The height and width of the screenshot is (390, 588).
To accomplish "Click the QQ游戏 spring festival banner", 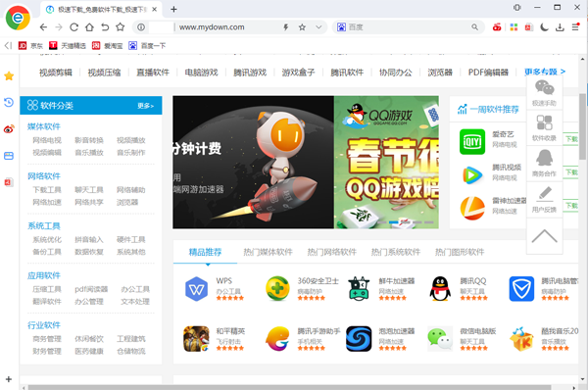I will pos(386,162).
